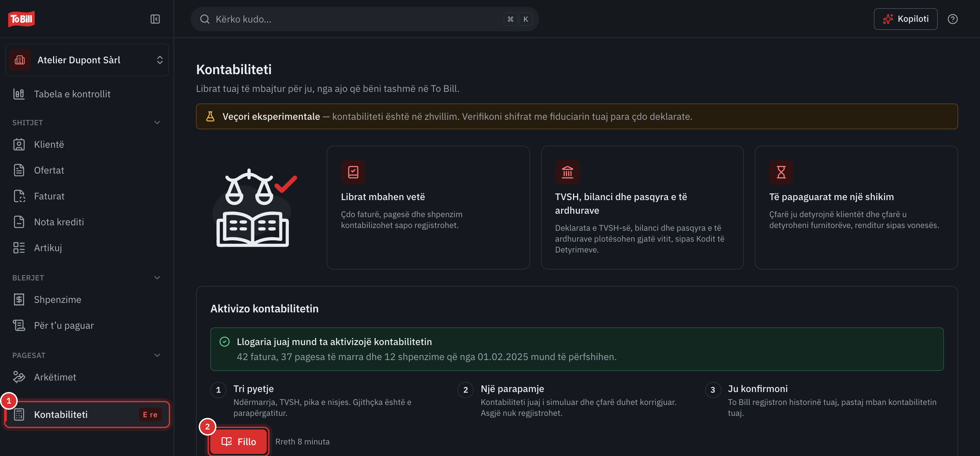
Task: Click the Rreth 8 minuta label
Action: [303, 442]
